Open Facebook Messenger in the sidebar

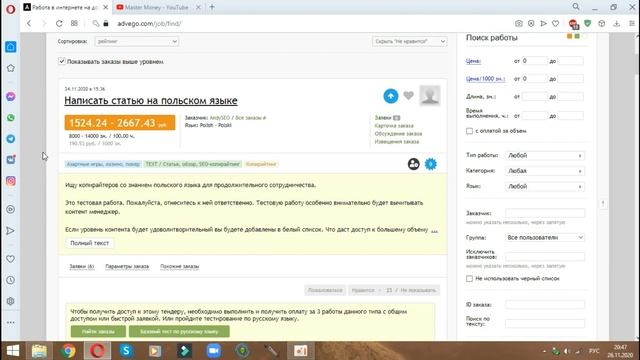tap(11, 96)
